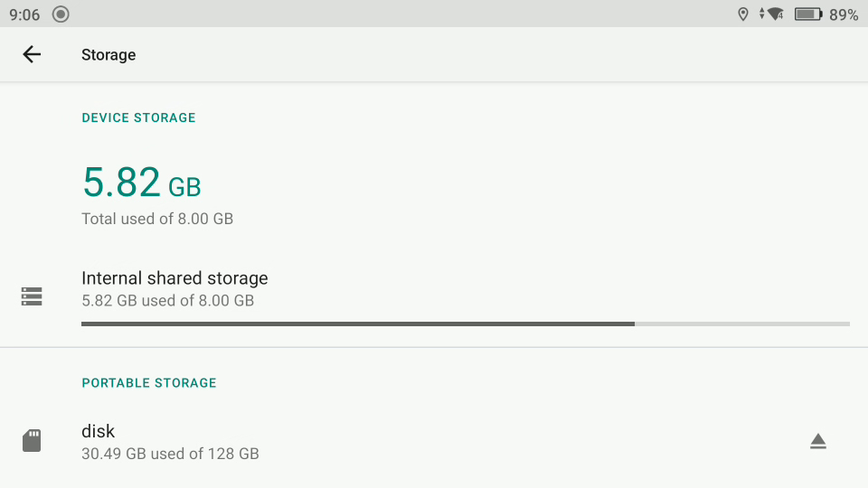
Task: Tap the screen recording indicator icon
Action: pos(61,14)
